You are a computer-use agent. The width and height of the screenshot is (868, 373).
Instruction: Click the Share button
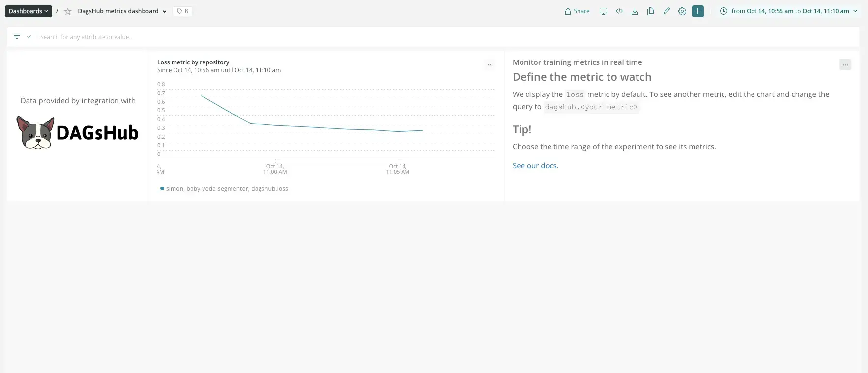pyautogui.click(x=577, y=11)
